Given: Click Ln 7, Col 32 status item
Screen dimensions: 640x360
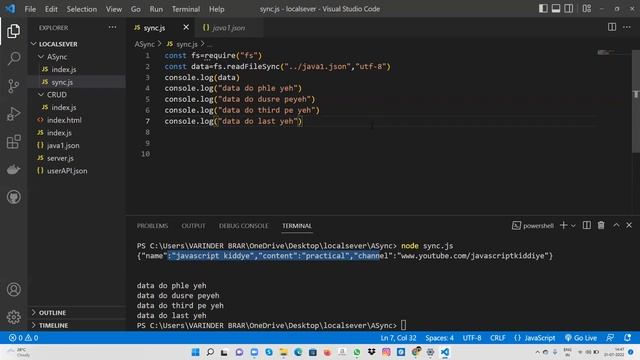Looking at the screenshot, I should click(398, 338).
